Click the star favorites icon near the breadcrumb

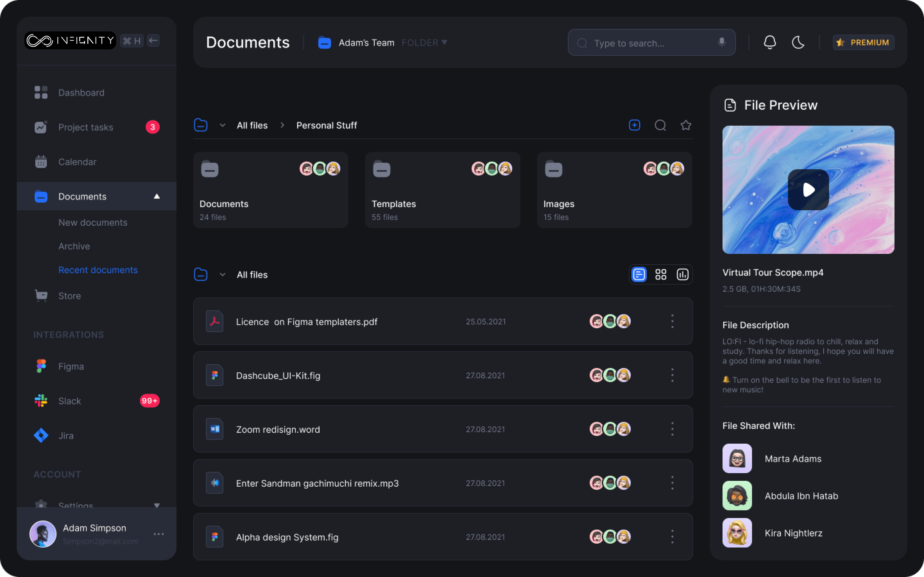click(x=686, y=125)
